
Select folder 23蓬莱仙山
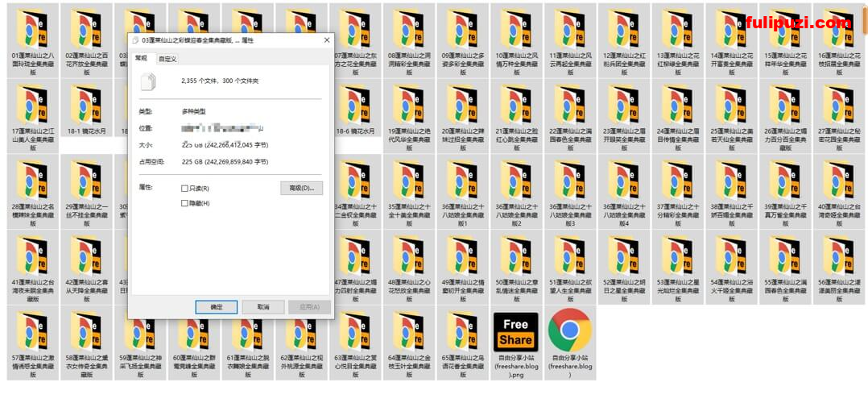[623, 115]
